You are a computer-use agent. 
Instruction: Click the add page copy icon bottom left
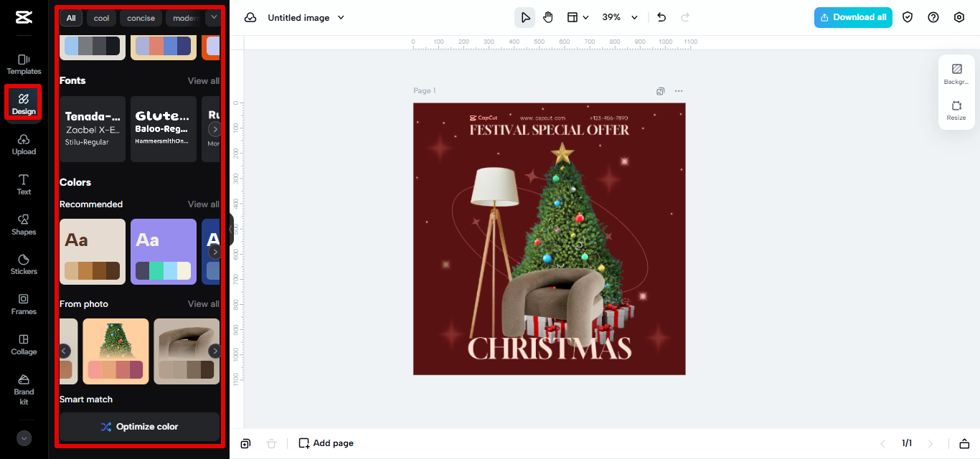[x=245, y=443]
